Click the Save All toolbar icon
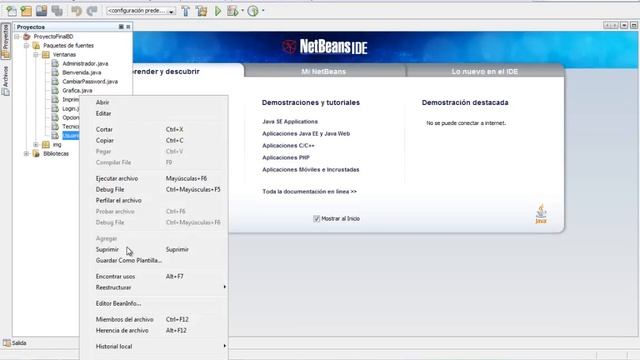 [57, 11]
